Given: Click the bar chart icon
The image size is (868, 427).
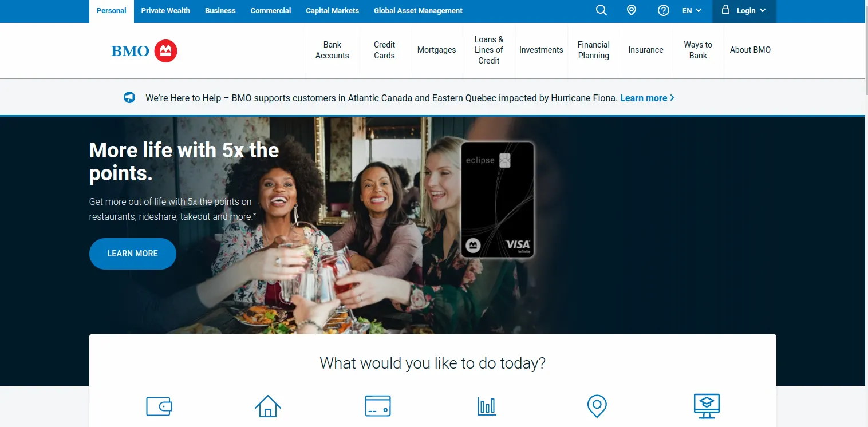Looking at the screenshot, I should point(487,406).
